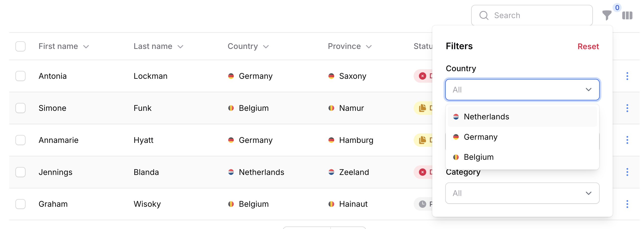
Task: Open row actions menu for Graham
Action: click(x=627, y=204)
